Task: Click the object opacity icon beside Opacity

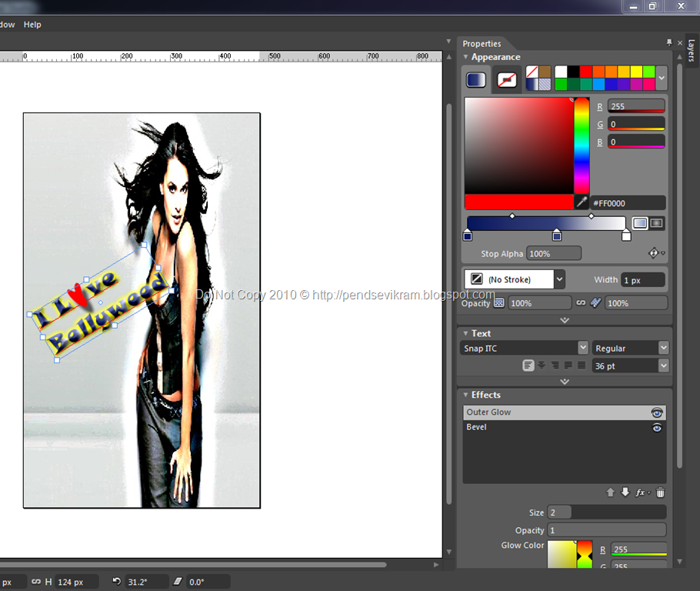Action: click(x=499, y=303)
